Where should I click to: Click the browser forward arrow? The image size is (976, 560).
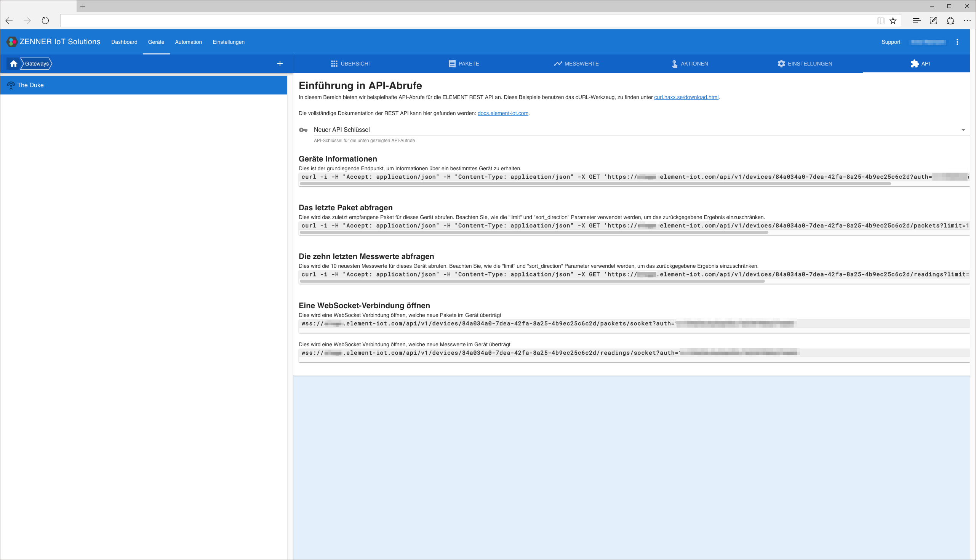pyautogui.click(x=27, y=21)
